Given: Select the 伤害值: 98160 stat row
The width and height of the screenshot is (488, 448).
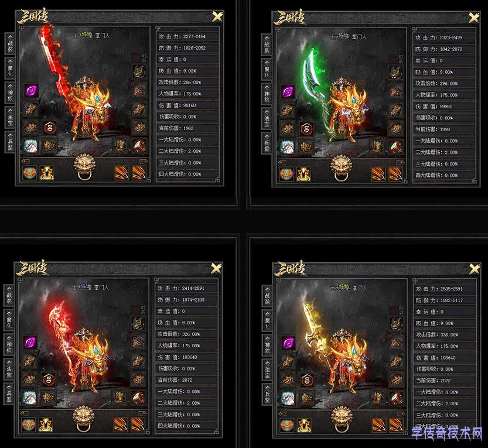Looking at the screenshot, I should point(187,105).
